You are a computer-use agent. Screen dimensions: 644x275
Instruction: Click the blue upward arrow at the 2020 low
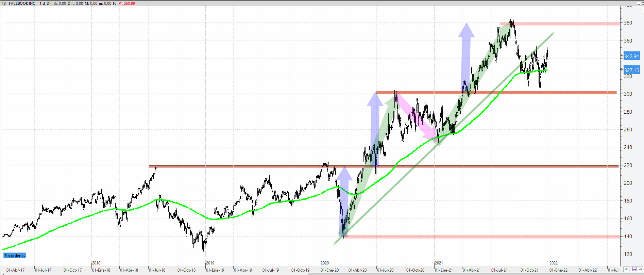click(344, 201)
